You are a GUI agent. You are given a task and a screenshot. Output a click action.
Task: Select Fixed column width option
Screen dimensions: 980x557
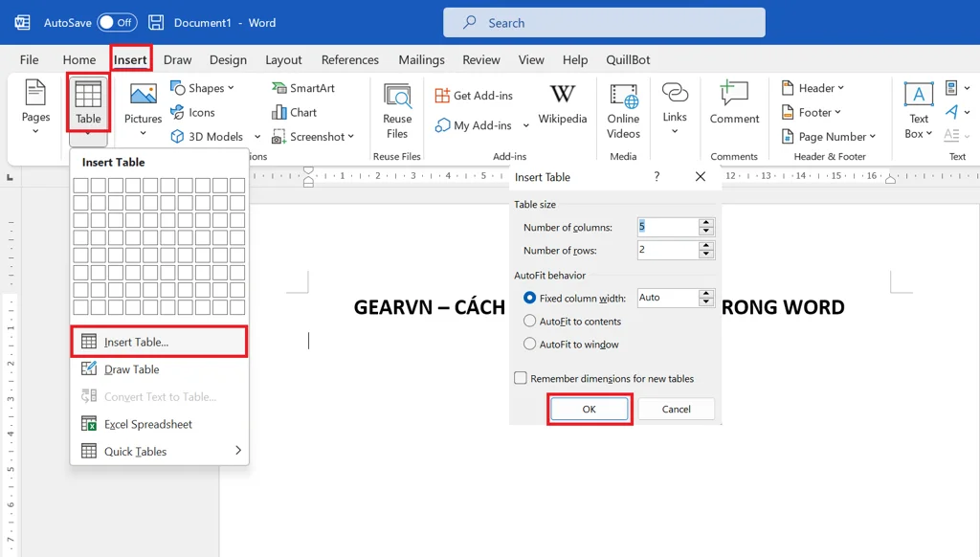529,299
